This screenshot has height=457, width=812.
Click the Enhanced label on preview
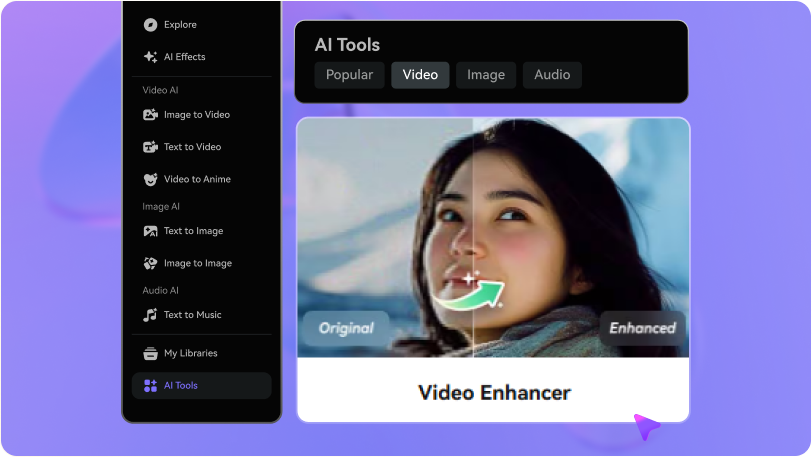(642, 328)
